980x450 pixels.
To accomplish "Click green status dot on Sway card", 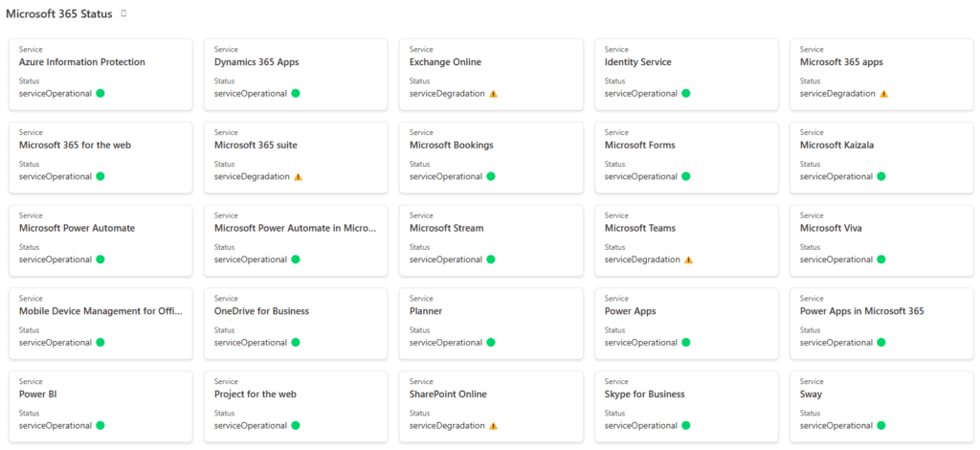I will (881, 426).
